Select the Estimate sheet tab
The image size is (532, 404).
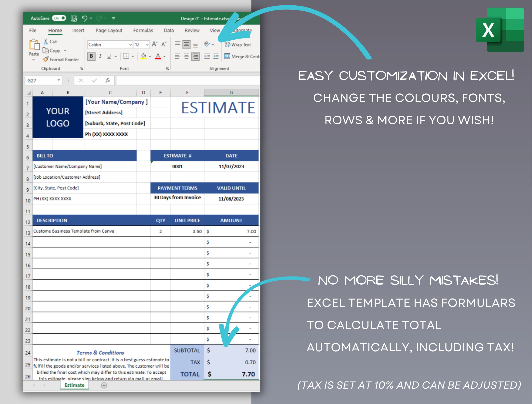[74, 385]
